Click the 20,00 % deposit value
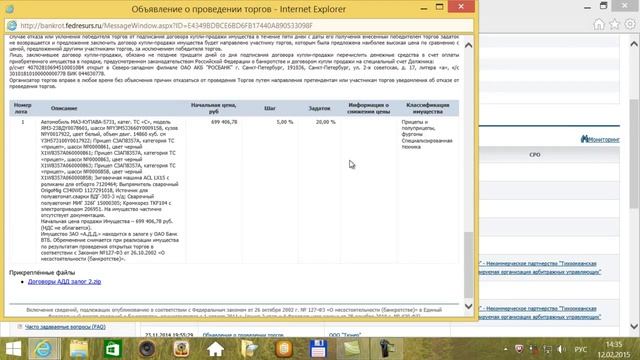Viewport: 640px width, 360px height. [x=326, y=122]
